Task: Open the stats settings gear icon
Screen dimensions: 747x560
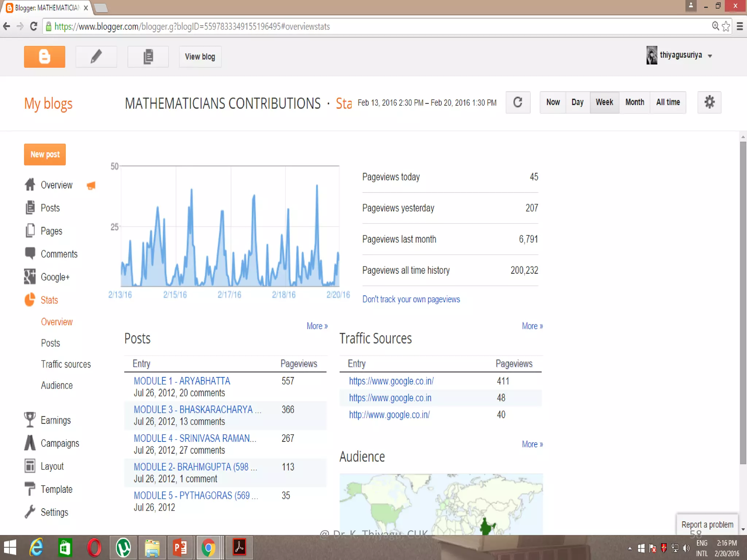Action: [x=709, y=102]
